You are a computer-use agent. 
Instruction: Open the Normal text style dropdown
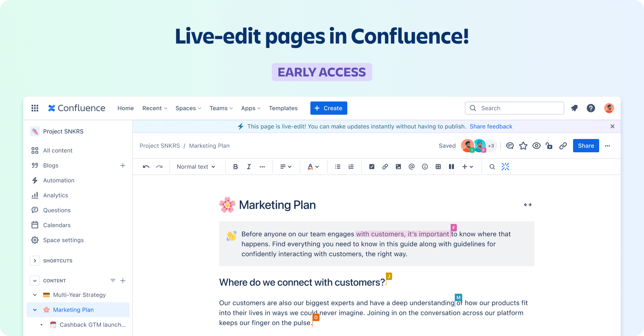(x=196, y=167)
